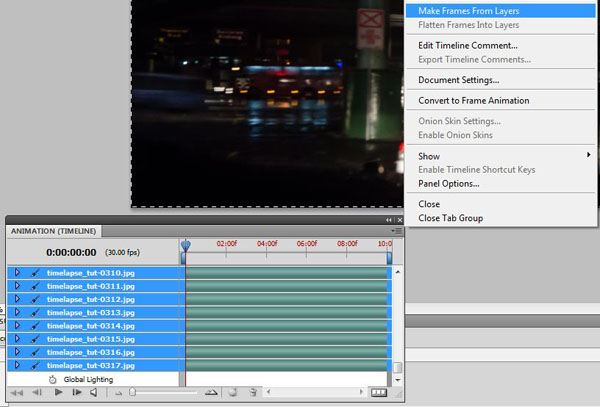Select Edit Timeline Comment menu item

coord(501,45)
